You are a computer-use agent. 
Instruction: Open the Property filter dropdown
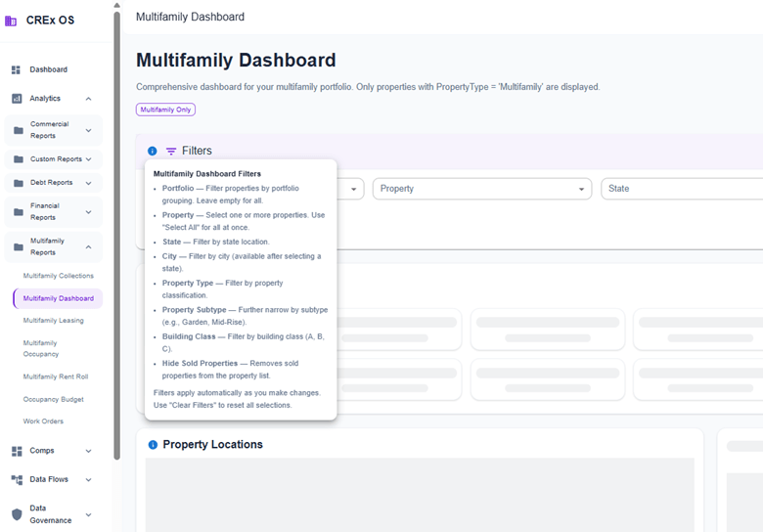point(481,189)
